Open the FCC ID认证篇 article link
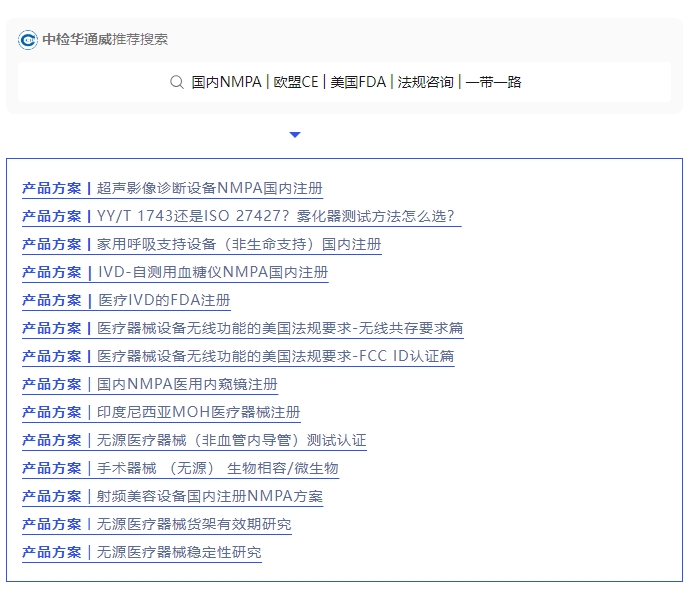 (x=275, y=356)
